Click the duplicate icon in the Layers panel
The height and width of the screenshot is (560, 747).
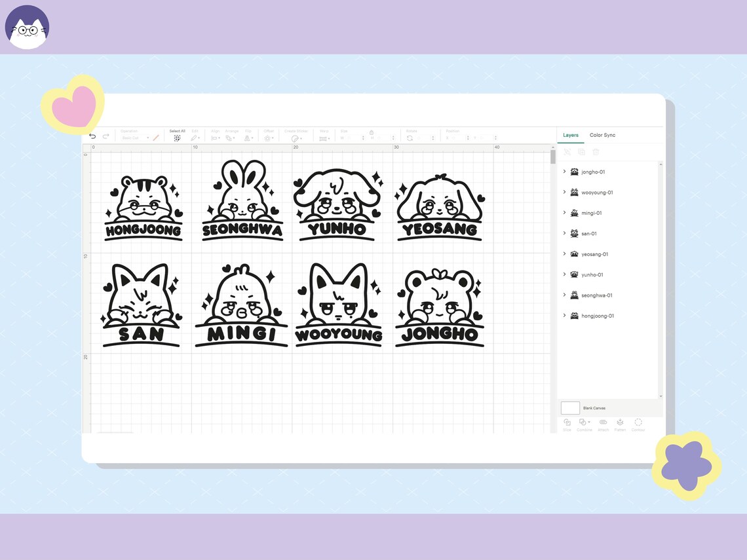(581, 151)
